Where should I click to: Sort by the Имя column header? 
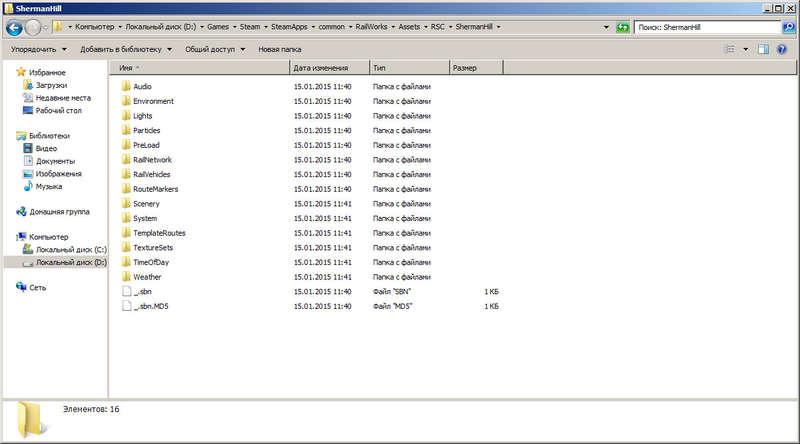pos(199,68)
